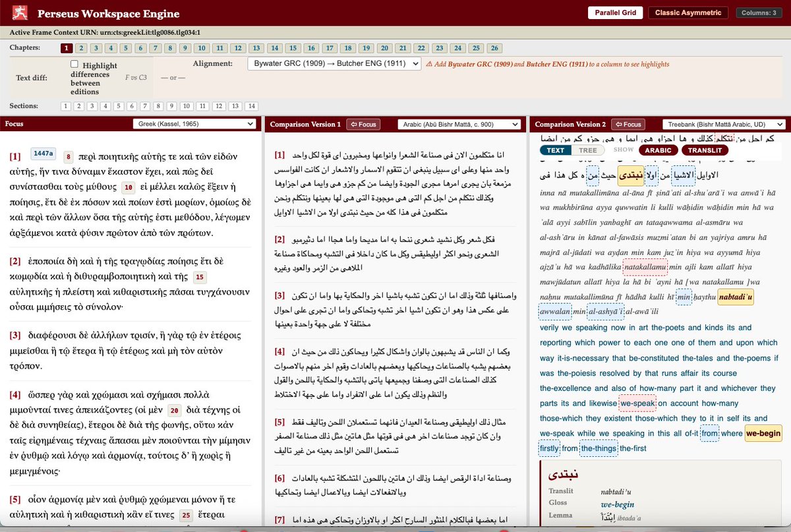Select TREE view toggle in treebank panel
Screen dimensions: 791x532
pyautogui.click(x=587, y=150)
